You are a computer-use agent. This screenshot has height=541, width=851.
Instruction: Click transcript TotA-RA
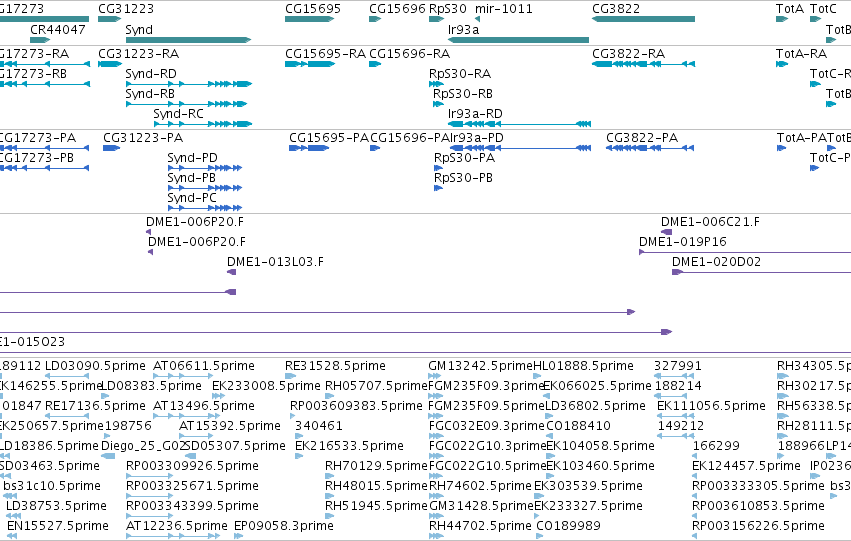tap(782, 64)
